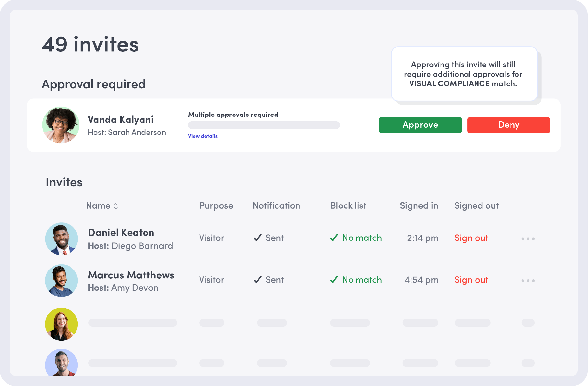Click Visitor purpose in Daniel Keaton row
Screen dimensions: 588x386
point(212,238)
